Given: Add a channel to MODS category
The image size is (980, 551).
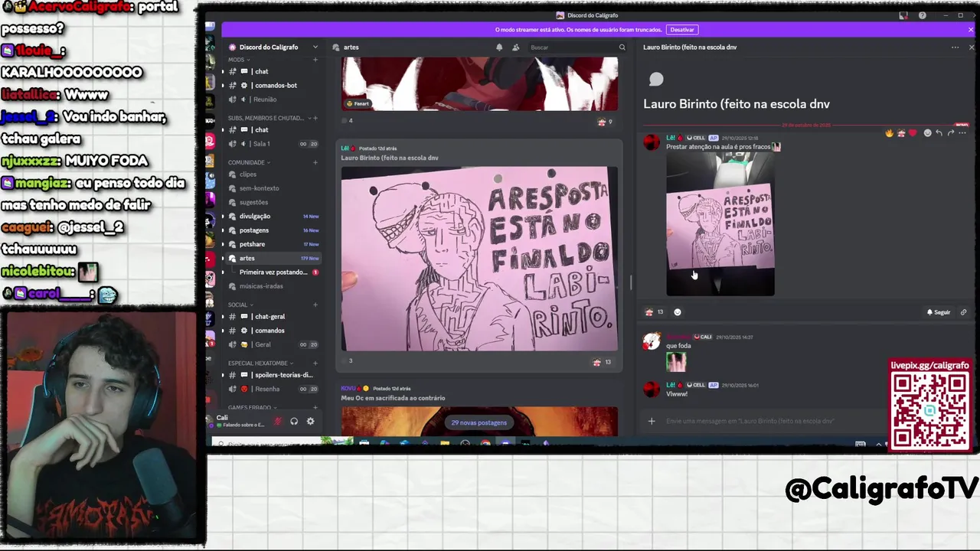Looking at the screenshot, I should pyautogui.click(x=315, y=60).
